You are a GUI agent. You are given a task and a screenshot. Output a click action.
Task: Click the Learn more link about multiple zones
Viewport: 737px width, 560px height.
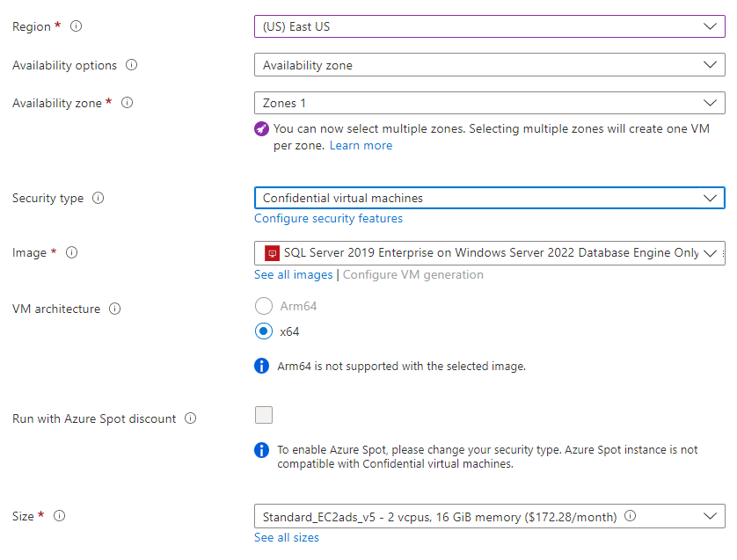[x=361, y=145]
